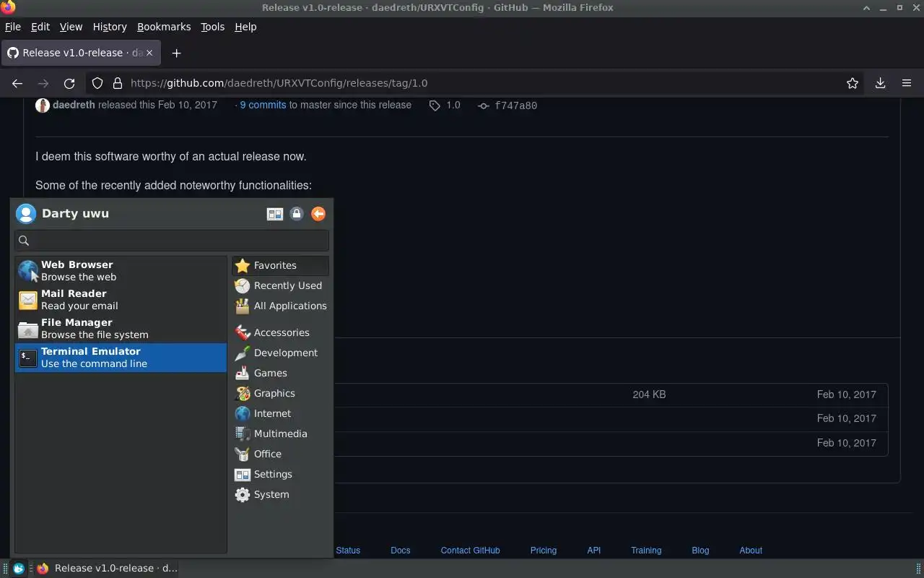Open Contact GitHub footer link
Screen dimensions: 924x578
tap(470, 550)
